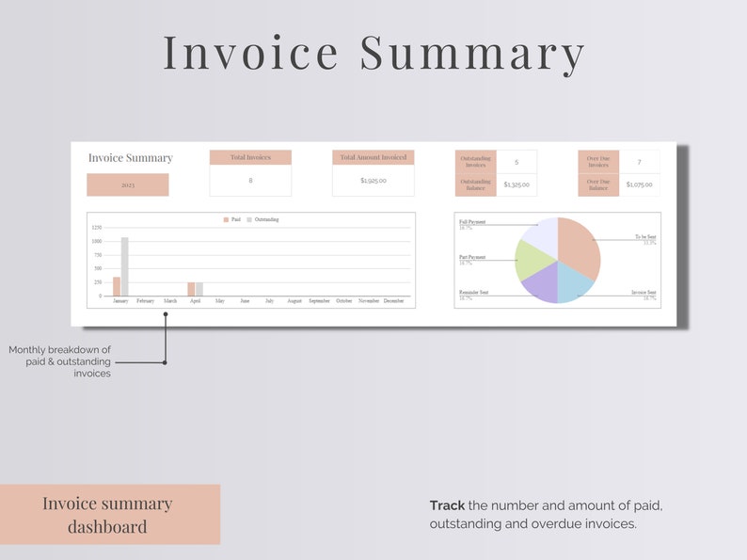747x560 pixels.
Task: Select the Outstanding Invoices label cell
Action: pos(475,162)
